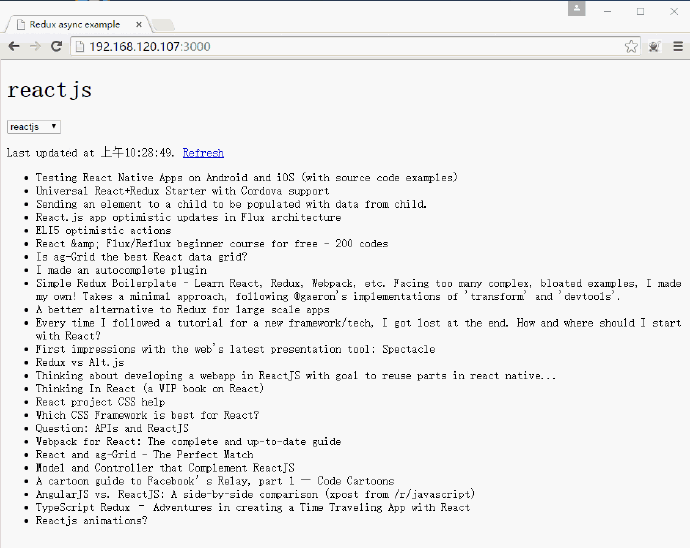Minimize the browser window
Image resolution: width=690 pixels, height=548 pixels.
click(608, 11)
